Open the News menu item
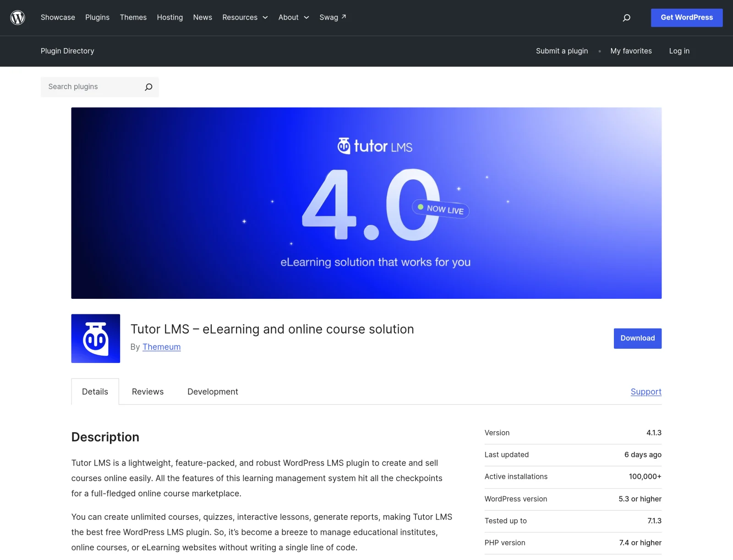 click(202, 17)
